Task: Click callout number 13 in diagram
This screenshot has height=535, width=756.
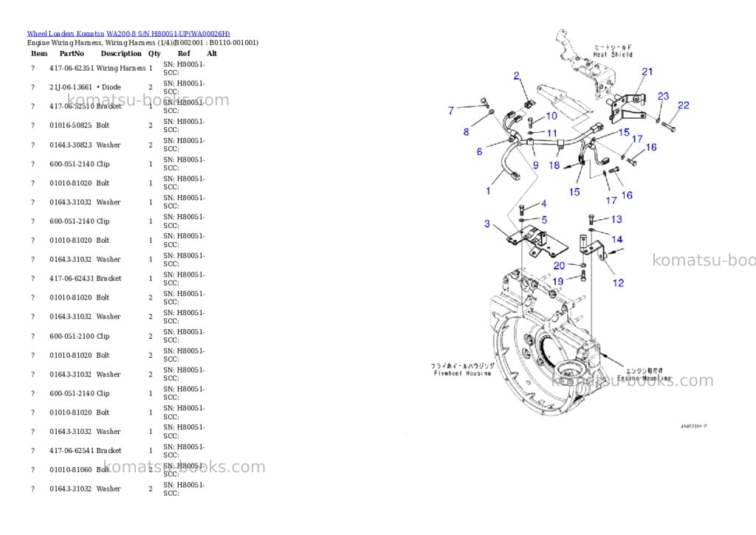Action: click(x=616, y=219)
